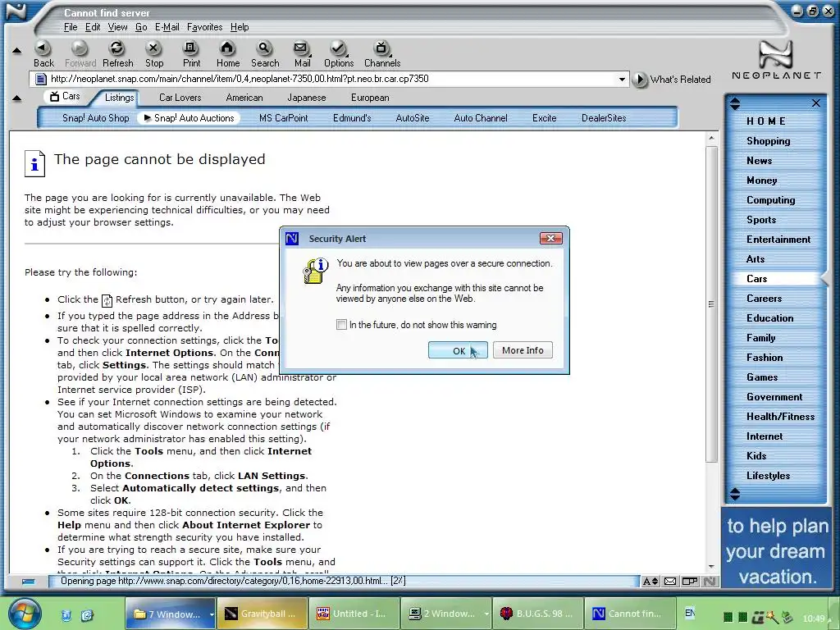Collapse the toolbar with its left triangle
The width and height of the screenshot is (840, 630).
pyautogui.click(x=16, y=51)
